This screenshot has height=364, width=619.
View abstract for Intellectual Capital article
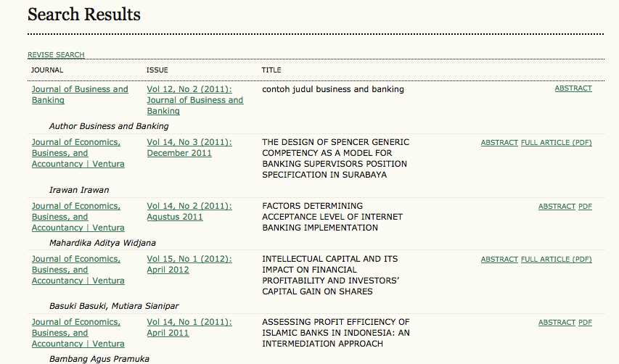(x=499, y=260)
